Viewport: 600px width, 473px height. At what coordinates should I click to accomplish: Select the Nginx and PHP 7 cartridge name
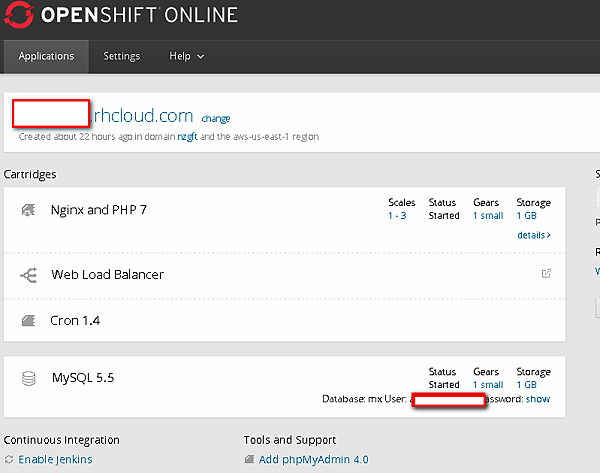click(x=99, y=210)
